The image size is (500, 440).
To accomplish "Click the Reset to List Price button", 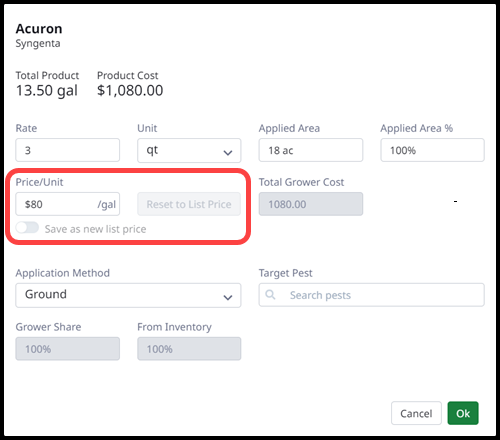I will pos(189,204).
